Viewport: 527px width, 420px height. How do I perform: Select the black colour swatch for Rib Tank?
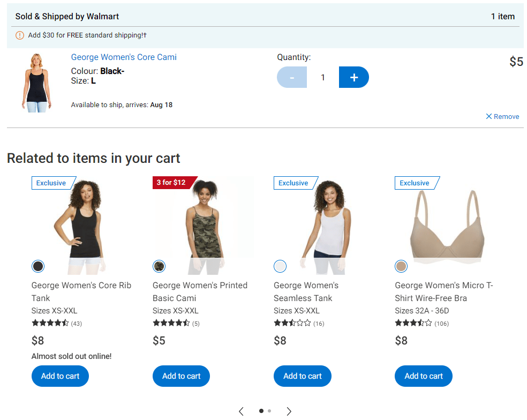click(x=38, y=266)
